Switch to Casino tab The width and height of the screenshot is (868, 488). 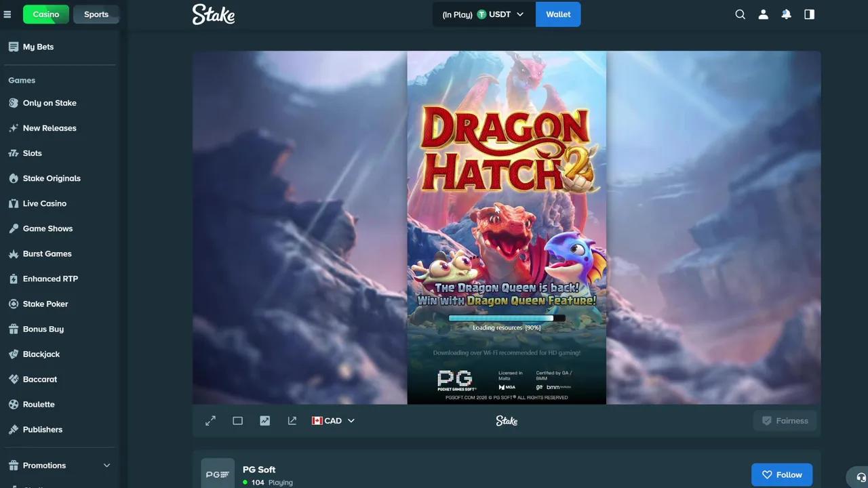(x=46, y=14)
